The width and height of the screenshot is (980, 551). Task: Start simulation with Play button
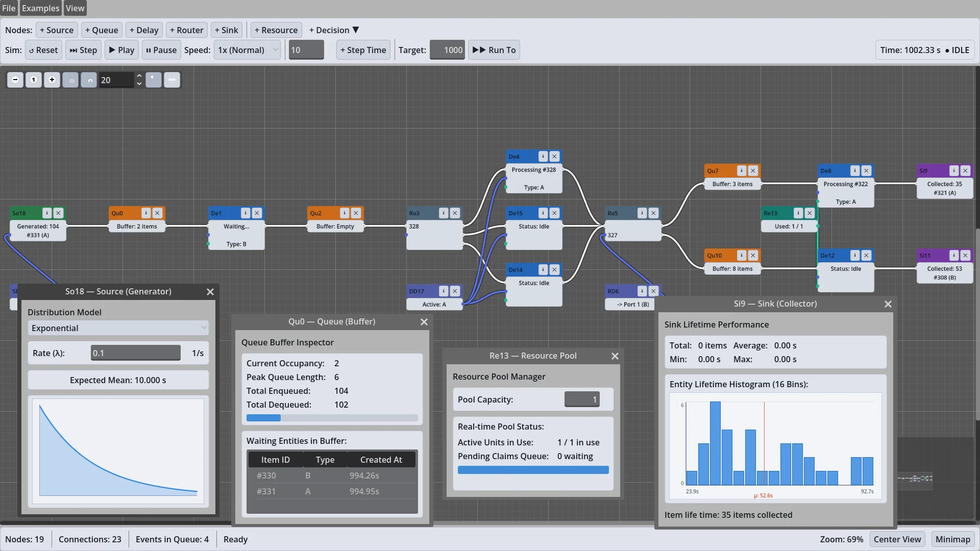(121, 50)
